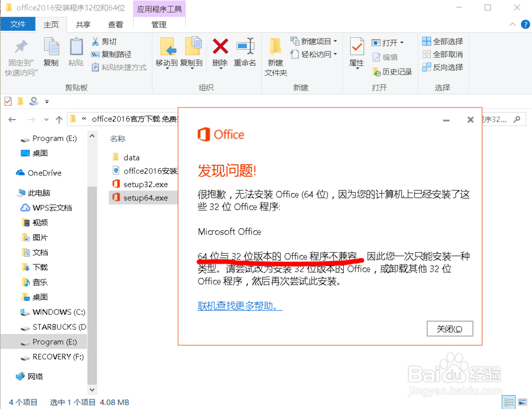Switch to details view icon
Screen dimensions: 532x409
509,402
